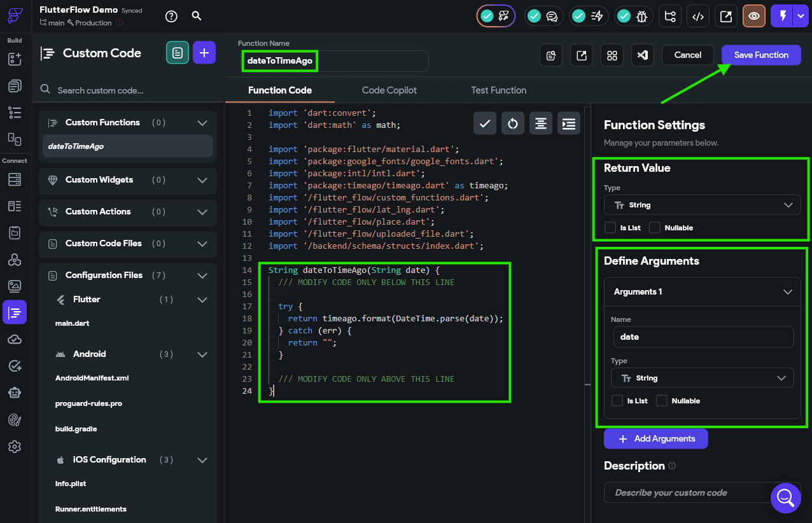Click the floating search help bubble
The height and width of the screenshot is (523, 812).
click(786, 498)
